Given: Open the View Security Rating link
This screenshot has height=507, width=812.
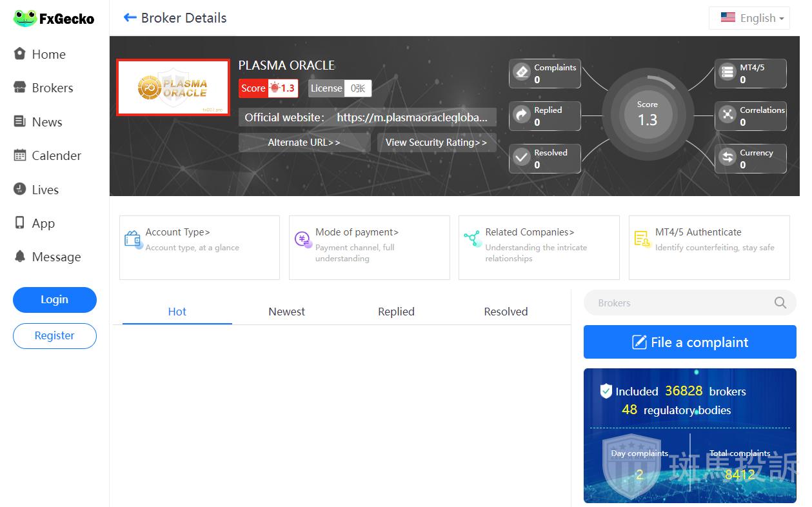Looking at the screenshot, I should pyautogui.click(x=436, y=143).
